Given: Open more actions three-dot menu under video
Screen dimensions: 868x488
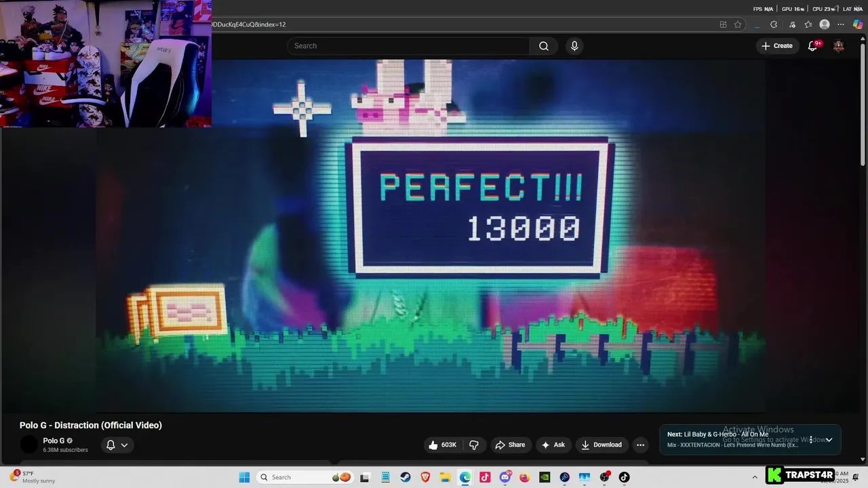Looking at the screenshot, I should [640, 445].
